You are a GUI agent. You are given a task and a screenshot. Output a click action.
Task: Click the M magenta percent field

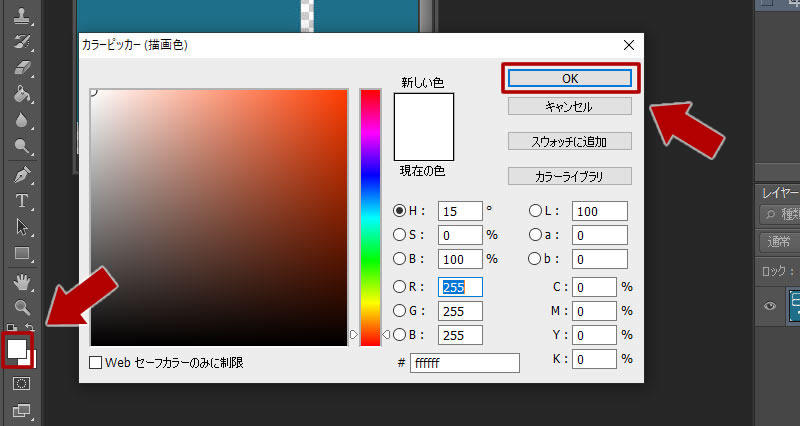(594, 311)
